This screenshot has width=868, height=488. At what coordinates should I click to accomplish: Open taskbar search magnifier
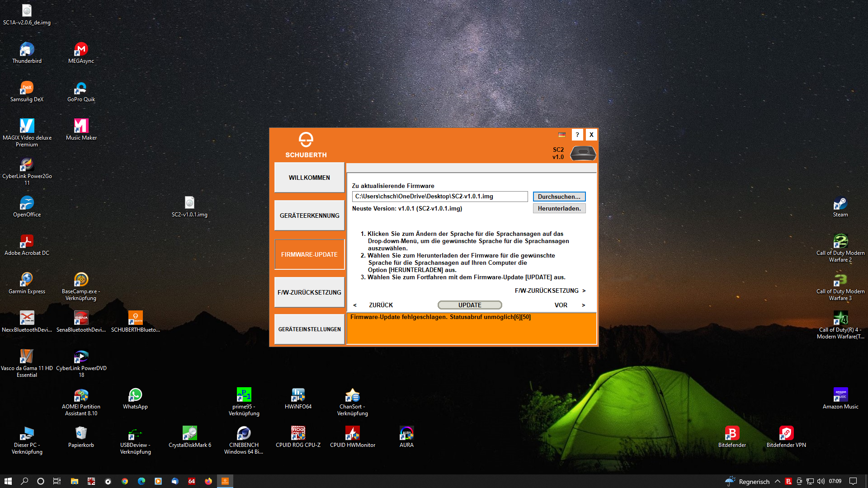[24, 481]
